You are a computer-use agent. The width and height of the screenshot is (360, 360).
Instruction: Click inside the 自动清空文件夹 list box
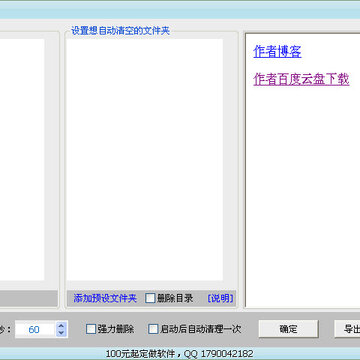(x=145, y=160)
